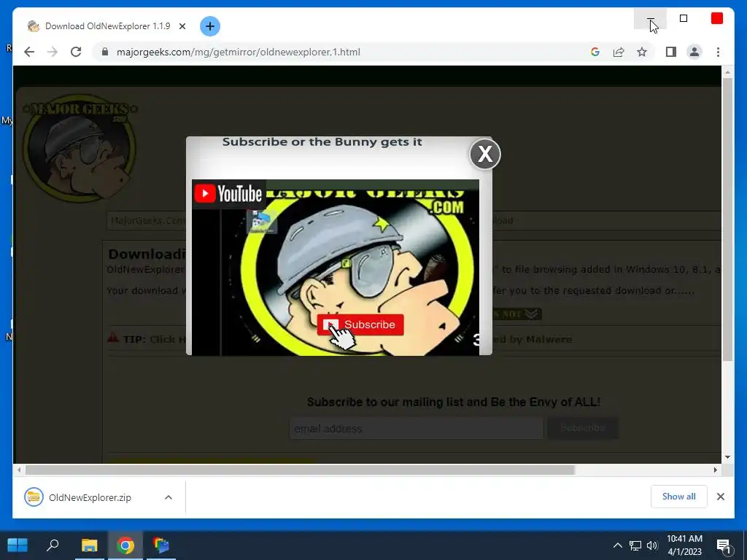Share this page icon

point(619,52)
